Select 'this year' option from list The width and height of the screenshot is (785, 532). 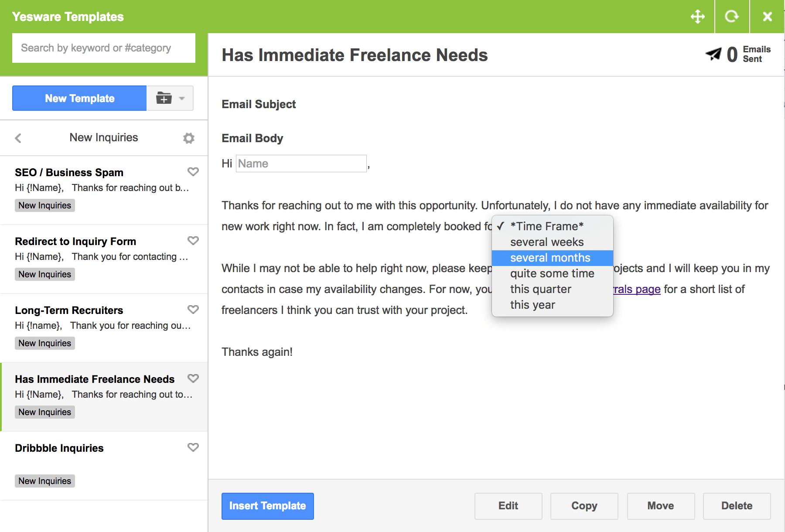[x=532, y=305]
